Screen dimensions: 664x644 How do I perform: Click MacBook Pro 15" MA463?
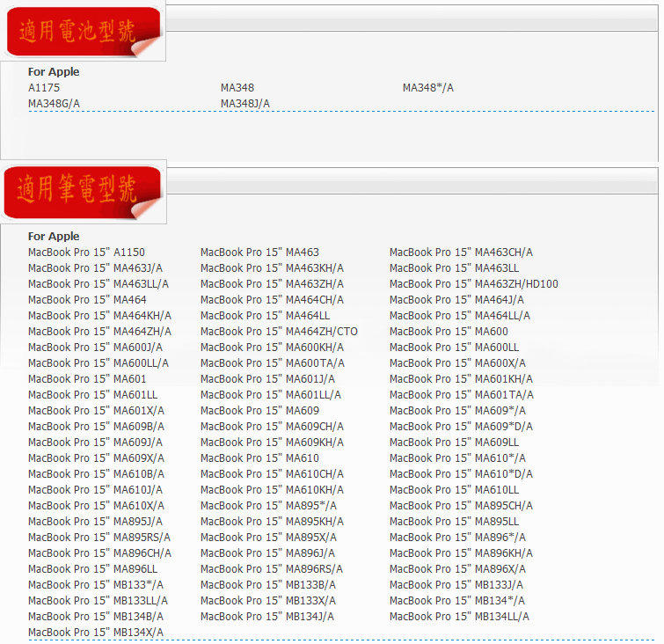tap(259, 252)
